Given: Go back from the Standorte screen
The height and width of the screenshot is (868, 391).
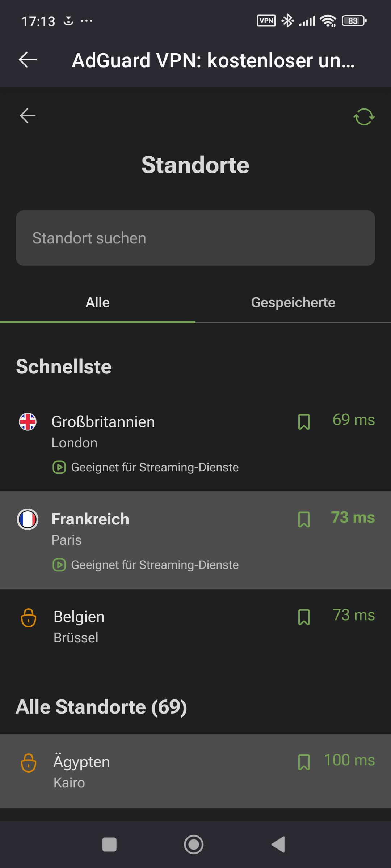Looking at the screenshot, I should pyautogui.click(x=28, y=116).
